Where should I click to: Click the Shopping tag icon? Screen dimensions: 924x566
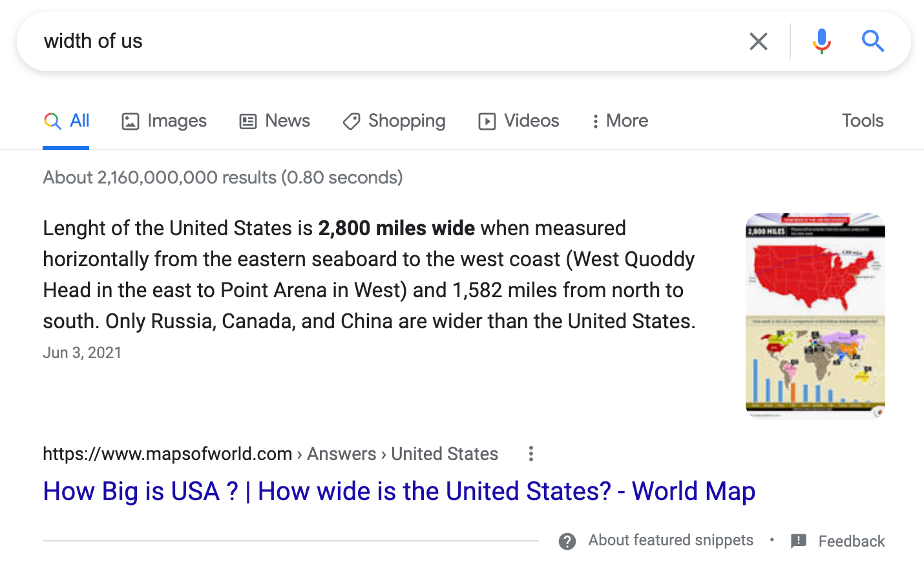352,121
